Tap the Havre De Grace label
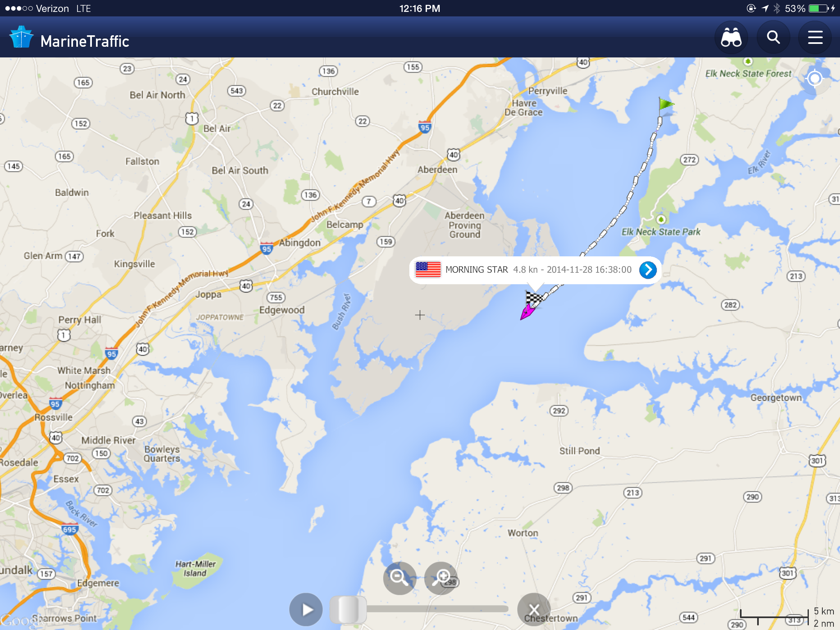Screen dimensions: 840x630 coord(524,108)
